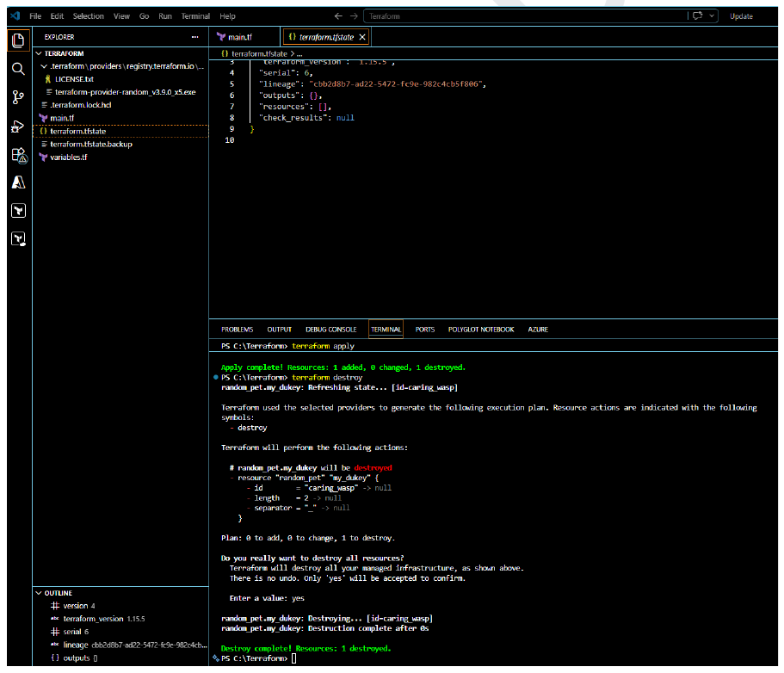Open the Selection menu
The image size is (784, 673).
tap(88, 16)
